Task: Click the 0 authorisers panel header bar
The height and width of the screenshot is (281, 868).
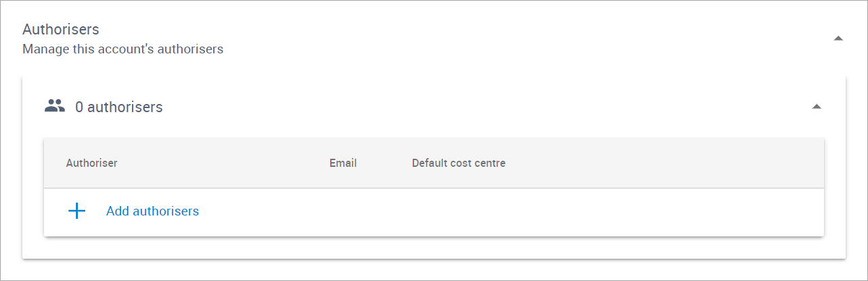Action: (x=434, y=107)
